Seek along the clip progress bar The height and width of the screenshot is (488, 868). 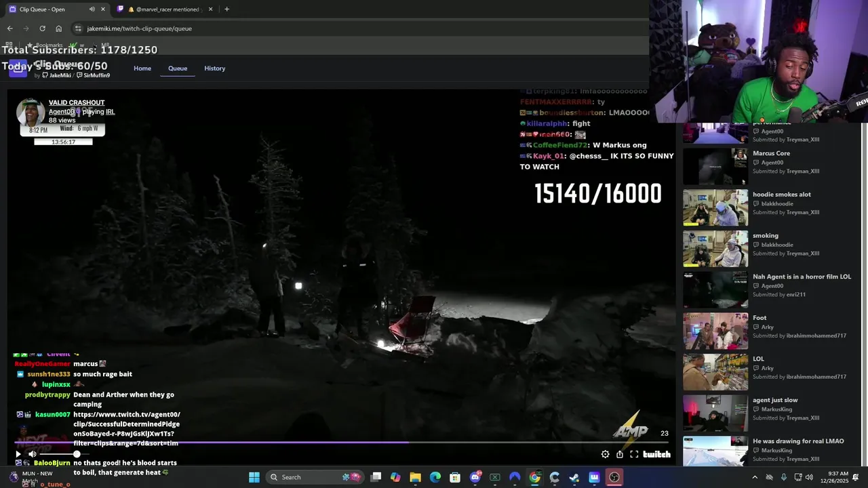pyautogui.click(x=342, y=443)
